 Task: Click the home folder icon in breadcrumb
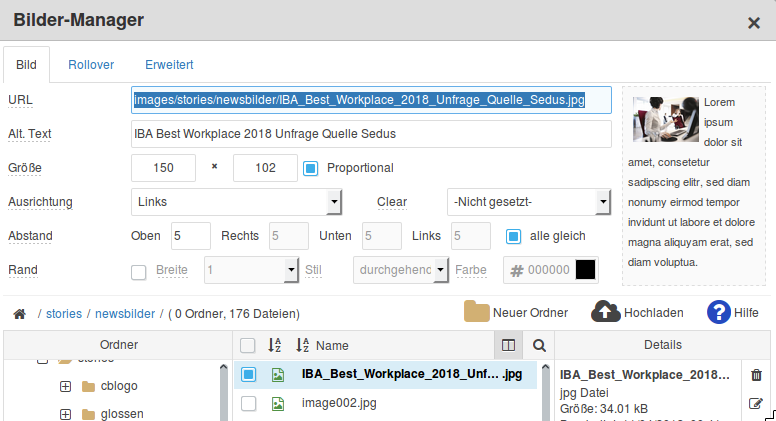(18, 314)
